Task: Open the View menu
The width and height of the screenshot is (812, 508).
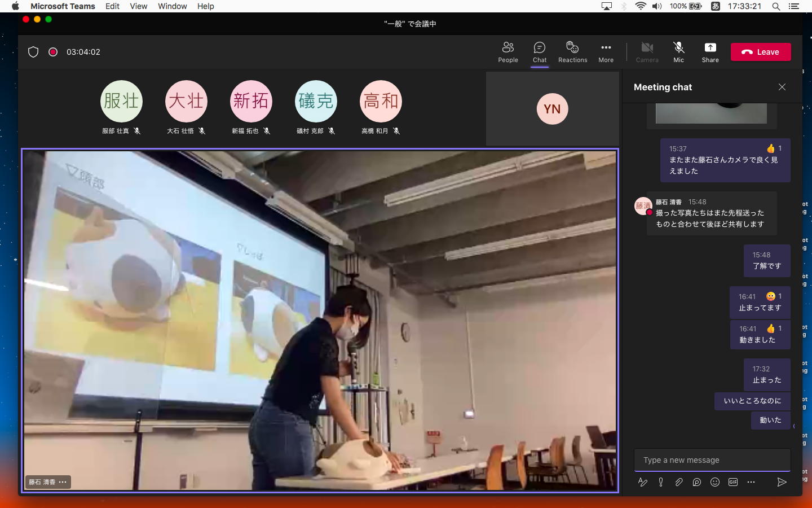Action: [138, 6]
